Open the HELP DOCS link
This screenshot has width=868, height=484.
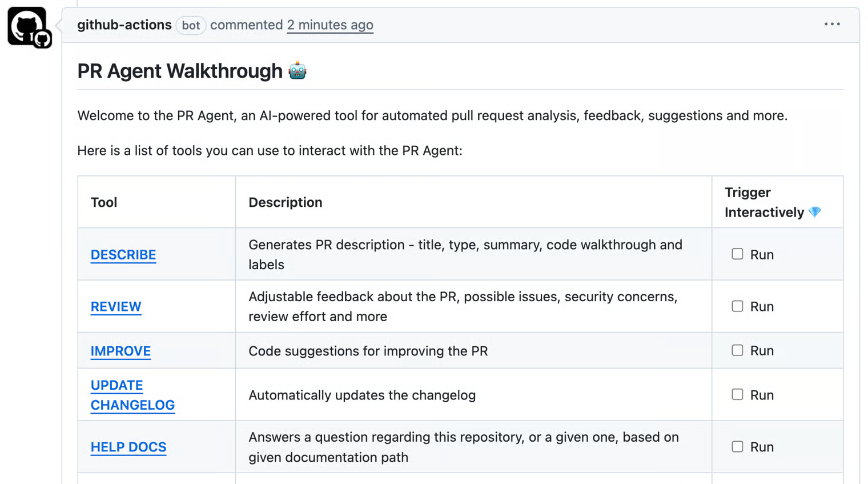[128, 447]
